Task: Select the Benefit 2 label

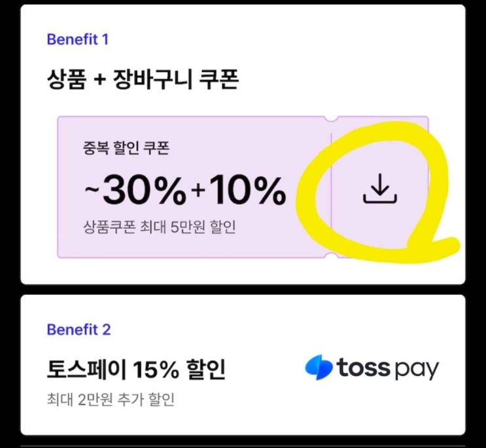Action: [78, 330]
